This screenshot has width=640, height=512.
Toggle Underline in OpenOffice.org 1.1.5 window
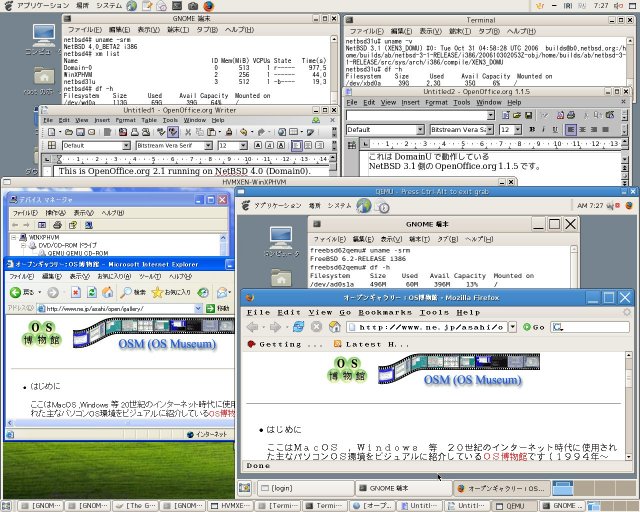(x=555, y=129)
